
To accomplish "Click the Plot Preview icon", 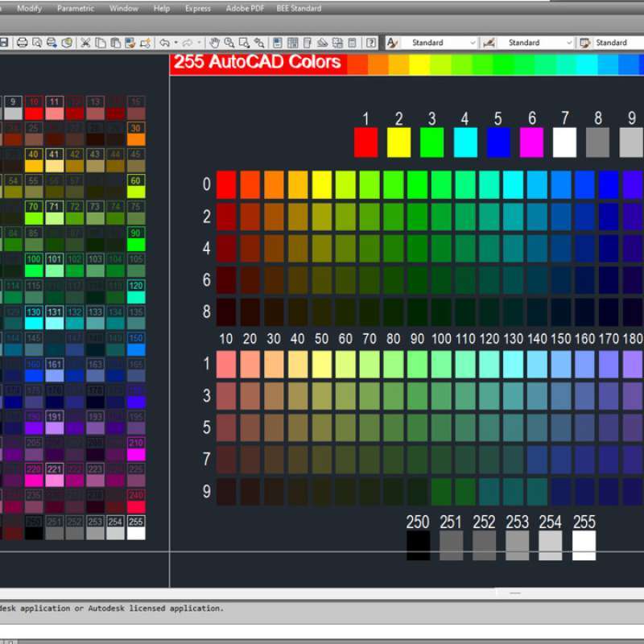I will coord(39,42).
